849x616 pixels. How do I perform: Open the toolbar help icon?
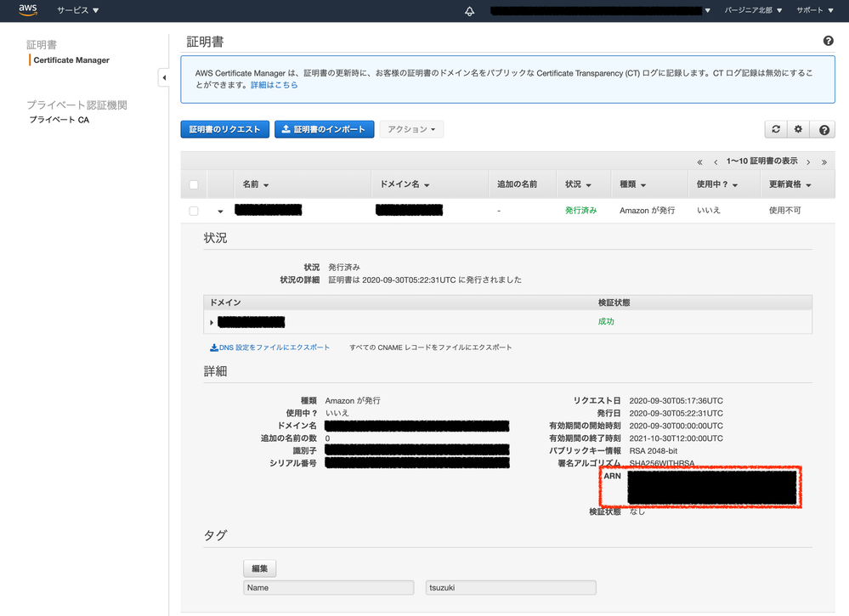click(824, 129)
